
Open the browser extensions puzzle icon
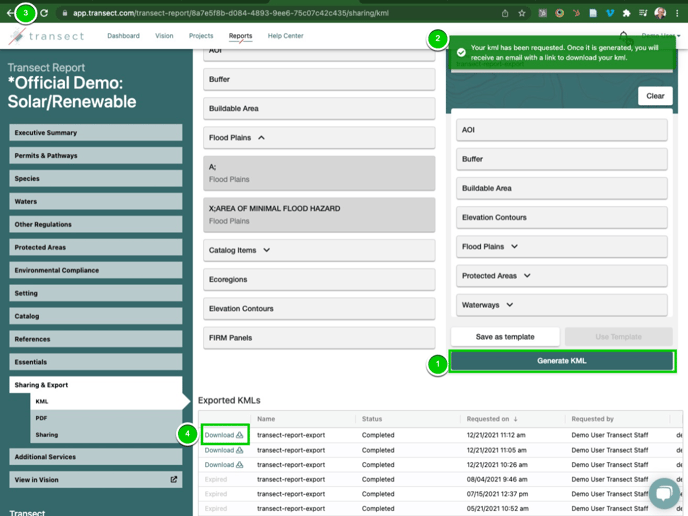(627, 13)
